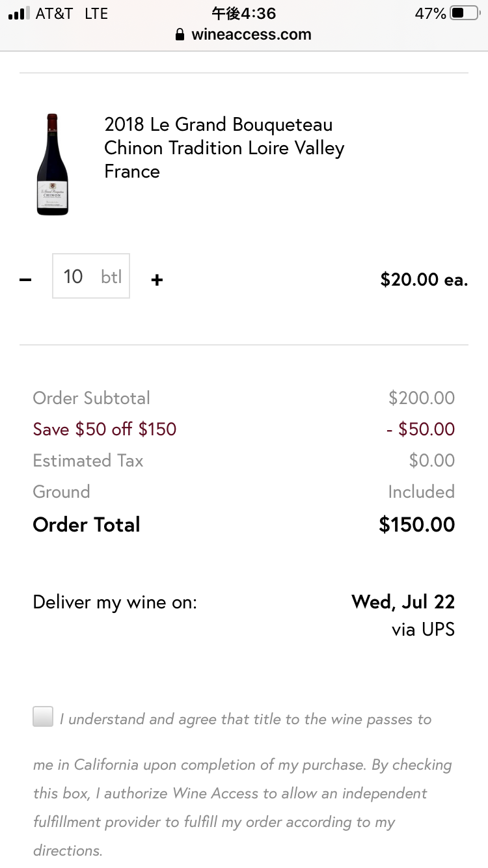Tap the Order Total amount $150.00
The width and height of the screenshot is (488, 868).
(x=416, y=525)
